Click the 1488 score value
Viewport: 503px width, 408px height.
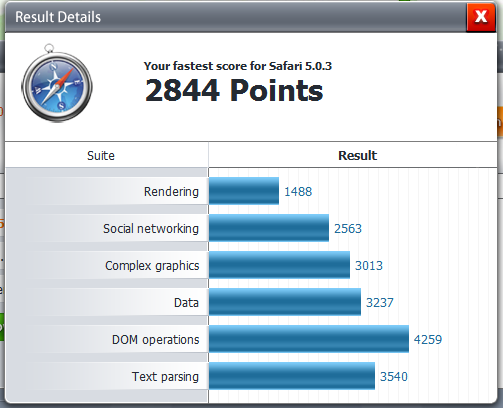[x=298, y=192]
